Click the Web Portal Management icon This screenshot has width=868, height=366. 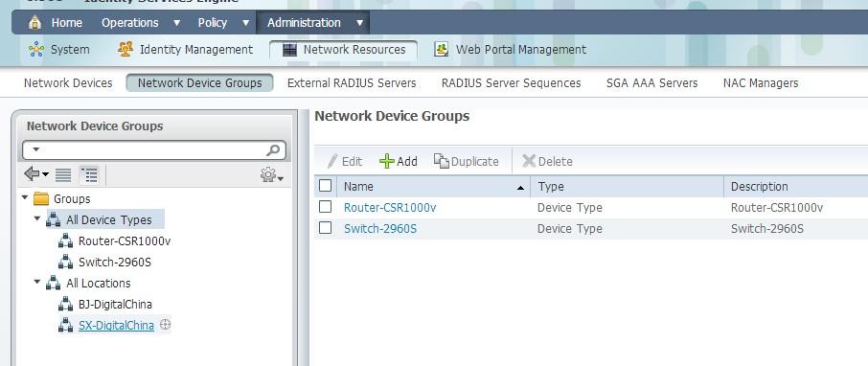[x=442, y=49]
